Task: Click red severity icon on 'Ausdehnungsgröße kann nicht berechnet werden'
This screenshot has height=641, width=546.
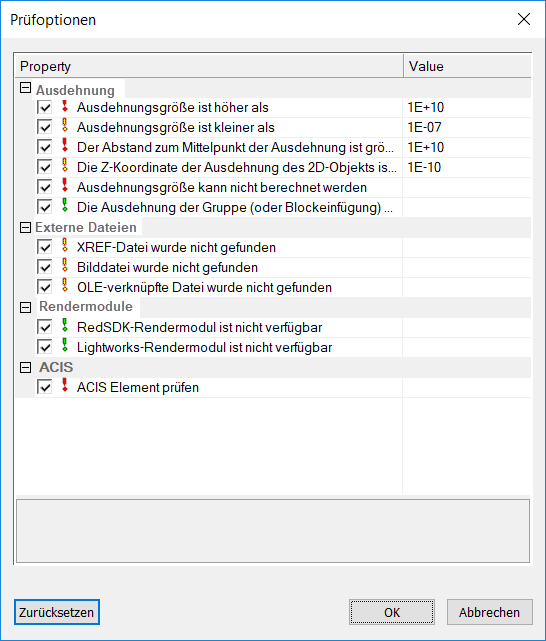Action: pyautogui.click(x=65, y=186)
